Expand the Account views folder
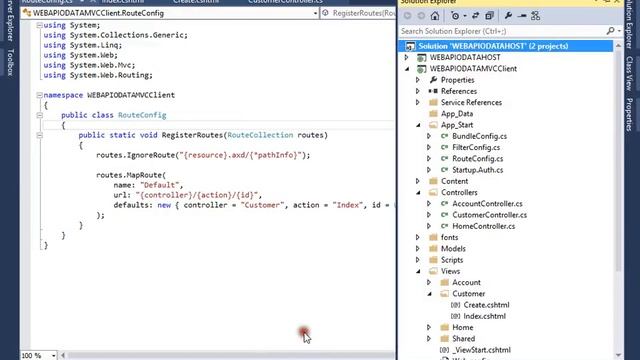 [x=429, y=282]
